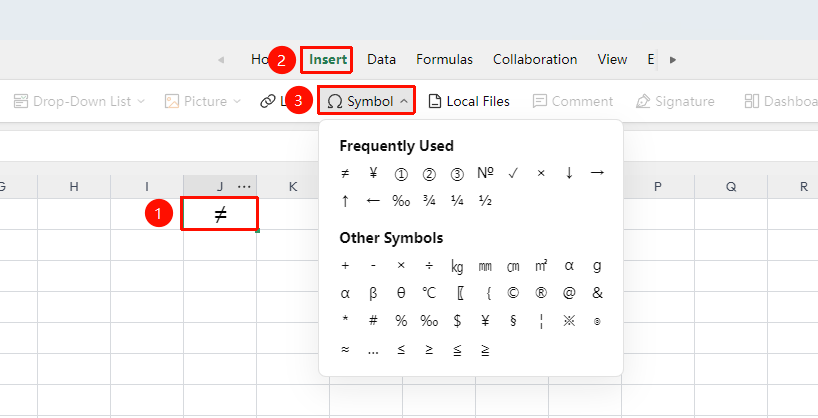The height and width of the screenshot is (418, 818).
Task: Switch to the Data tab
Action: click(381, 59)
